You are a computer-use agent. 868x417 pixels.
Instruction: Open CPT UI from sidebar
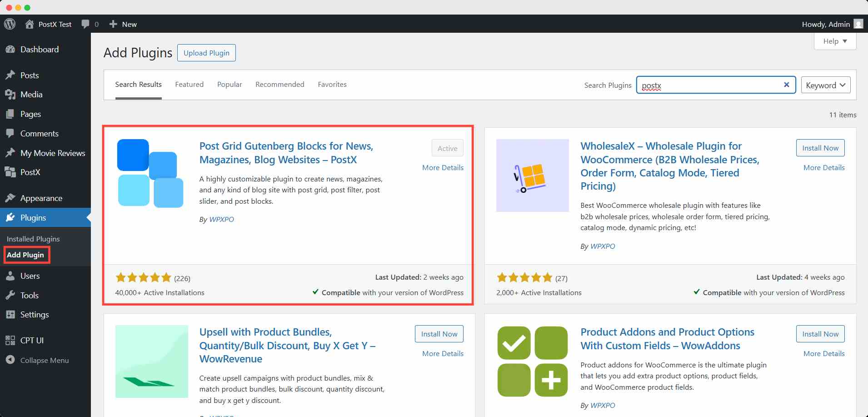tap(32, 340)
